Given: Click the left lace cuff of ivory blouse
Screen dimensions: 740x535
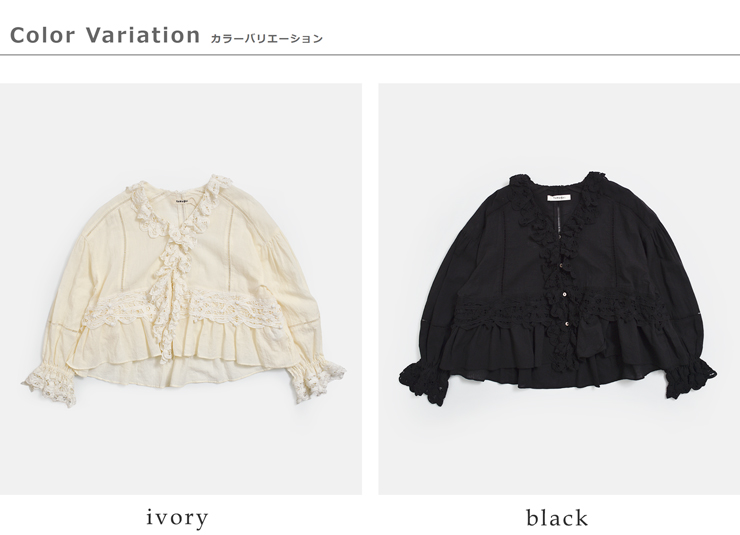Looking at the screenshot, I should pyautogui.click(x=50, y=383).
